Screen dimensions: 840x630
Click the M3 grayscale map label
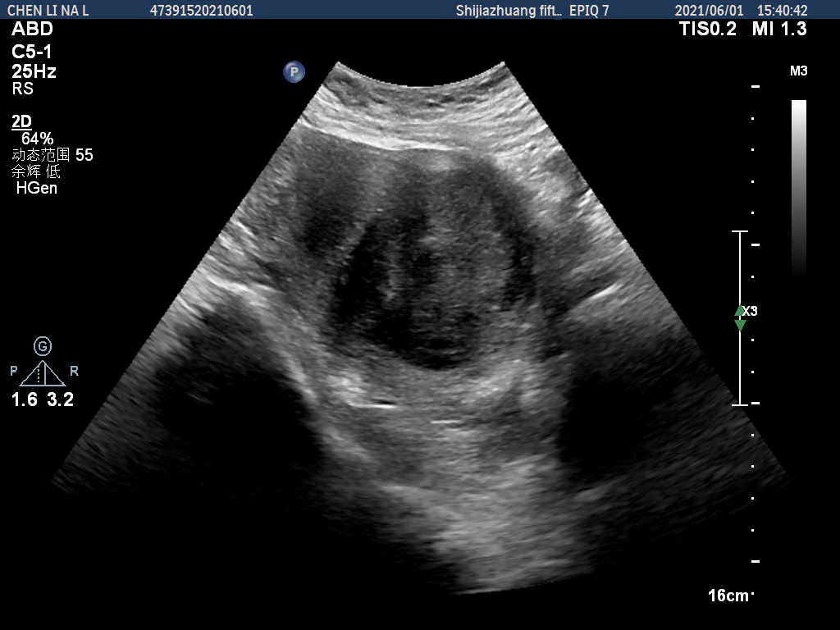click(798, 71)
